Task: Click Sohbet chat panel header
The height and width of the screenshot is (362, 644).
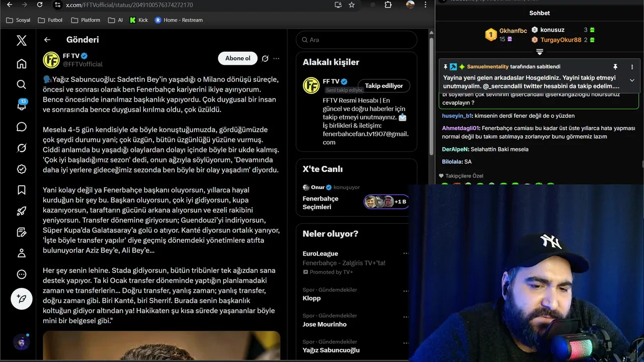Action: [x=539, y=13]
